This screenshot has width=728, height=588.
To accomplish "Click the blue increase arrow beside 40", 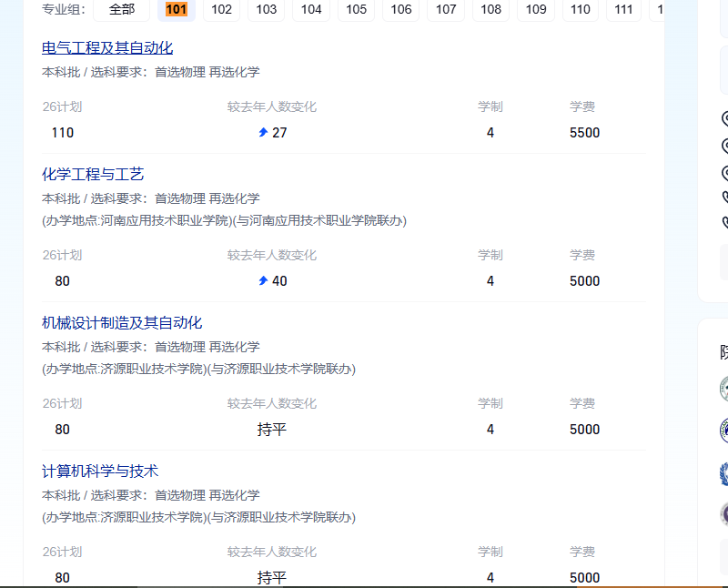I will (263, 280).
